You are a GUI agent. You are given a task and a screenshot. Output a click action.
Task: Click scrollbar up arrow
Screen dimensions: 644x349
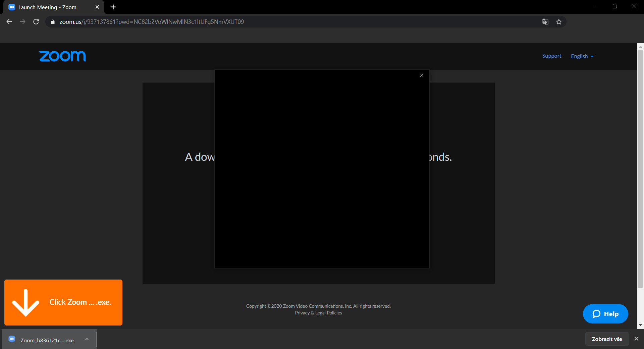(640, 46)
